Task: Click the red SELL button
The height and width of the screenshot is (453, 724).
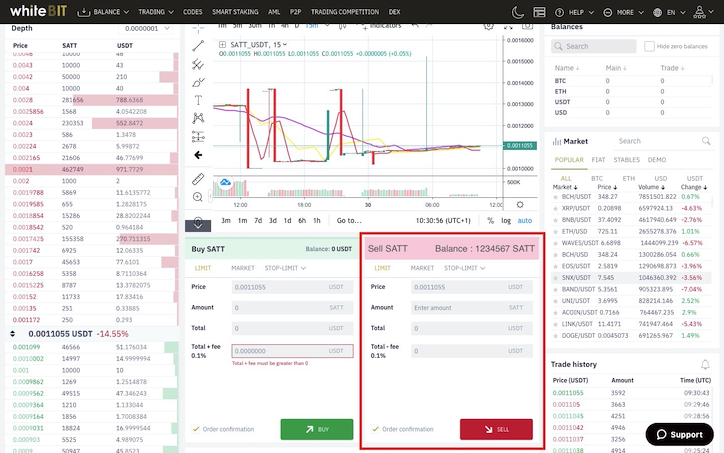Action: pyautogui.click(x=496, y=429)
